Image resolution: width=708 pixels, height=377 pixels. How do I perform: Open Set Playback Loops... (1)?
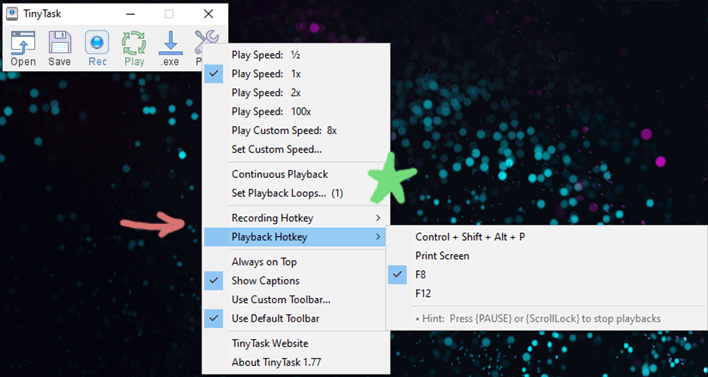coord(296,193)
